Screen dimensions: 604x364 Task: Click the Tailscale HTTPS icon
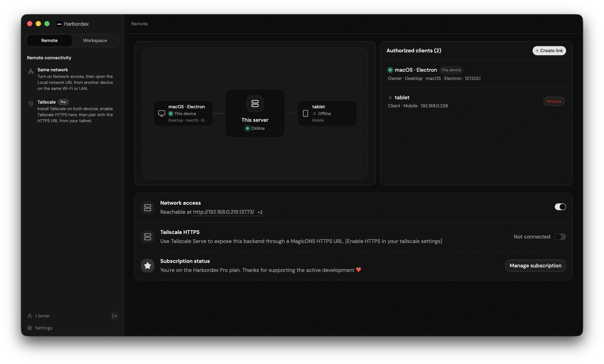click(148, 237)
